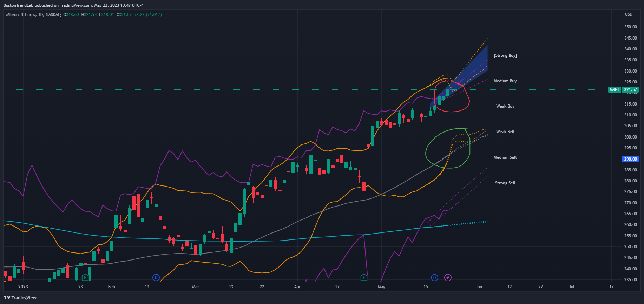Viewport: 644px width, 304px height.
Task: Click the dividend marker icon in mid February
Action: pyautogui.click(x=156, y=278)
